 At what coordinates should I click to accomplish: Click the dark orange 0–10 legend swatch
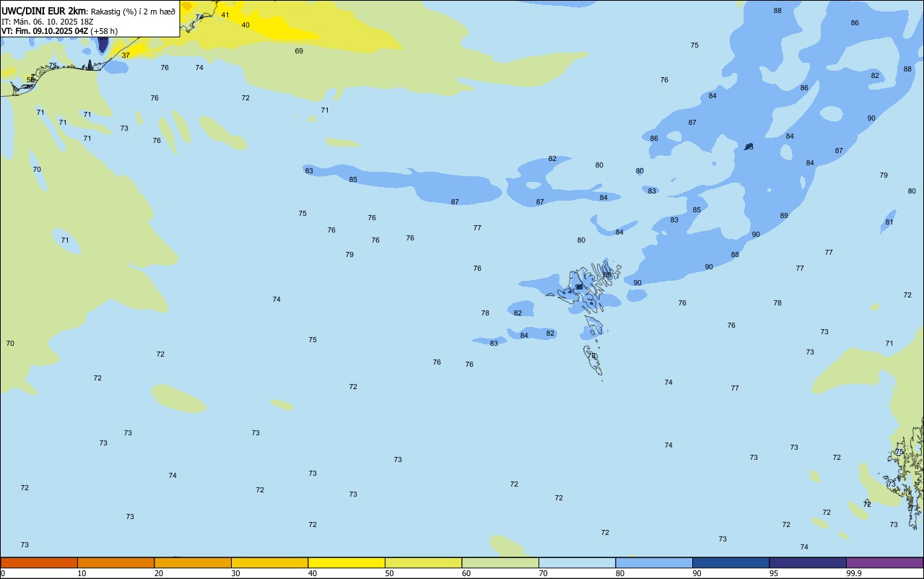pyautogui.click(x=39, y=562)
